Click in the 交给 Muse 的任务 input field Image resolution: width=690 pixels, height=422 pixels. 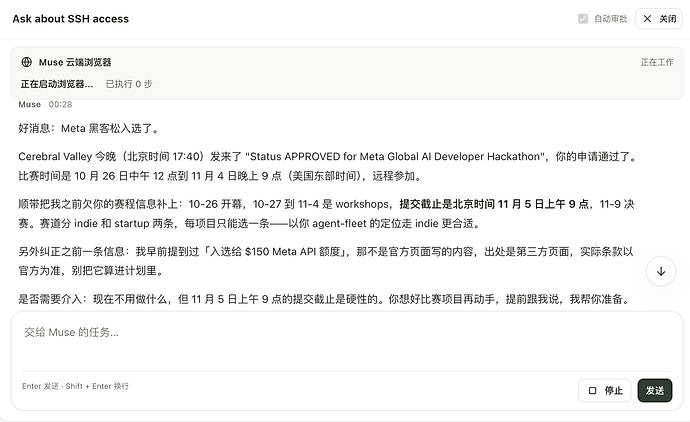pos(347,343)
